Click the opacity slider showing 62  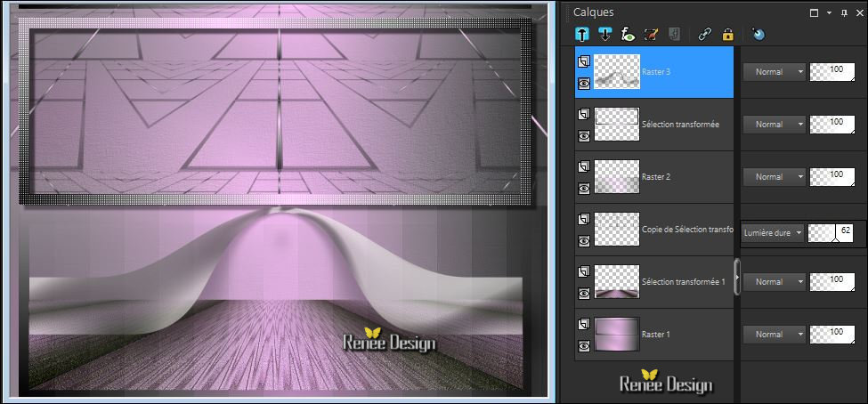coord(831,233)
